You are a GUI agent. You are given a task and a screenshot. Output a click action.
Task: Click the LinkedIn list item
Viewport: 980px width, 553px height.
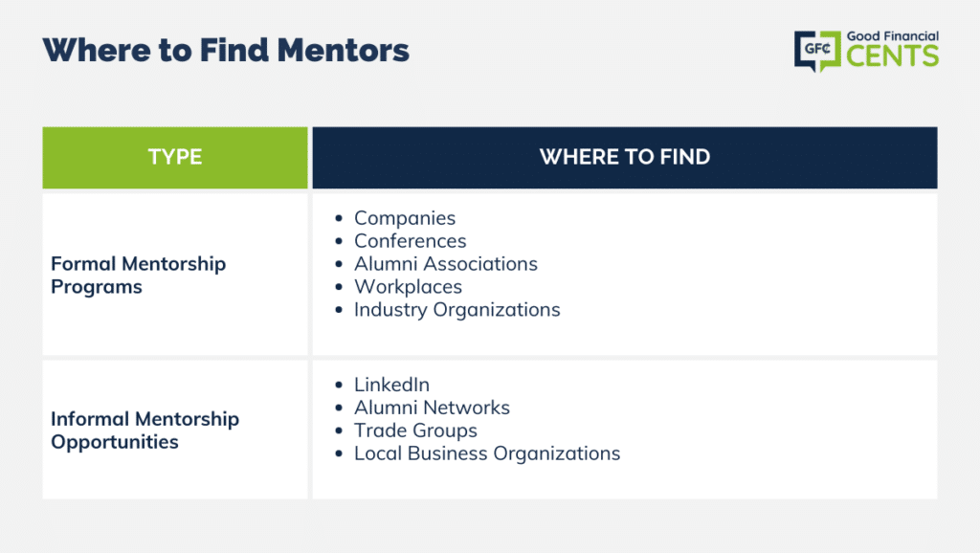pos(391,385)
